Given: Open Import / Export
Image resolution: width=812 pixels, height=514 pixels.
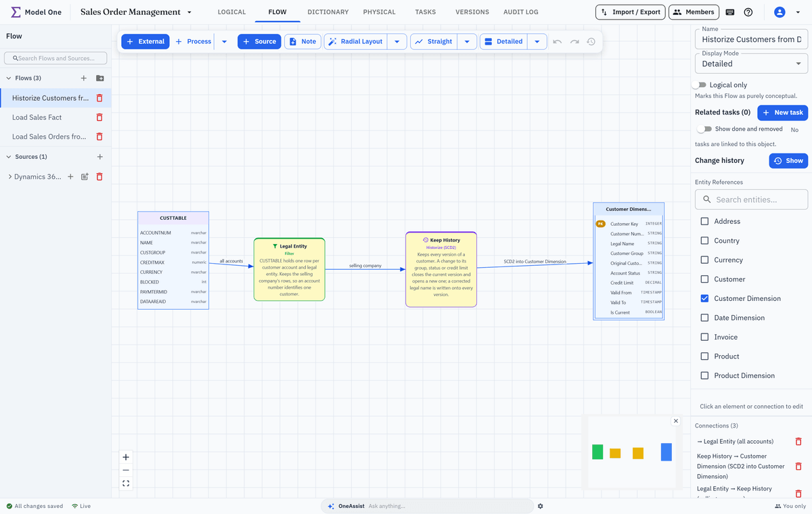Looking at the screenshot, I should click(631, 12).
